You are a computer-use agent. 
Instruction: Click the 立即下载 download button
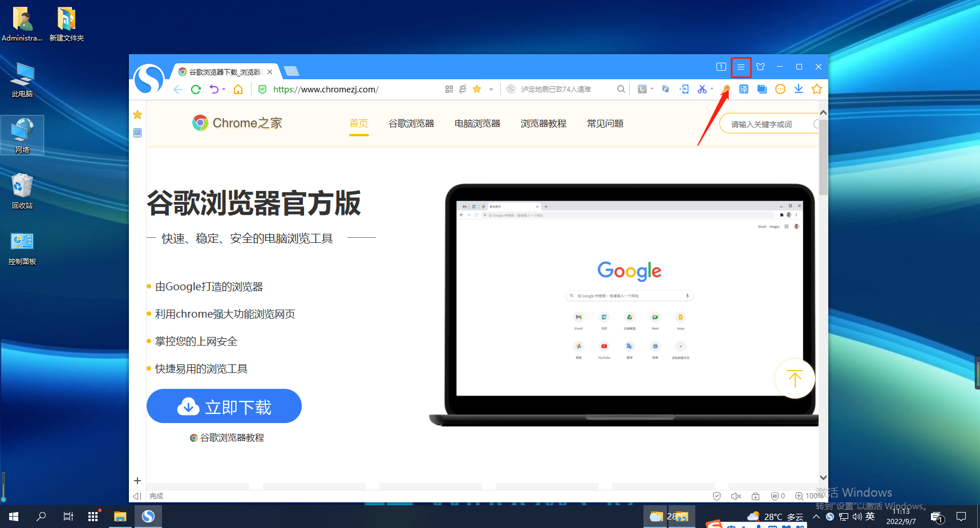pos(224,407)
